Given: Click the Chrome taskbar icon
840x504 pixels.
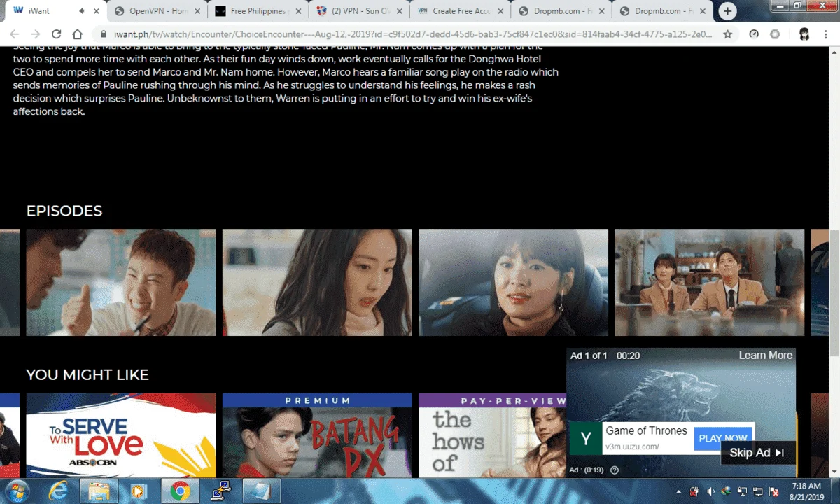Looking at the screenshot, I should [180, 491].
